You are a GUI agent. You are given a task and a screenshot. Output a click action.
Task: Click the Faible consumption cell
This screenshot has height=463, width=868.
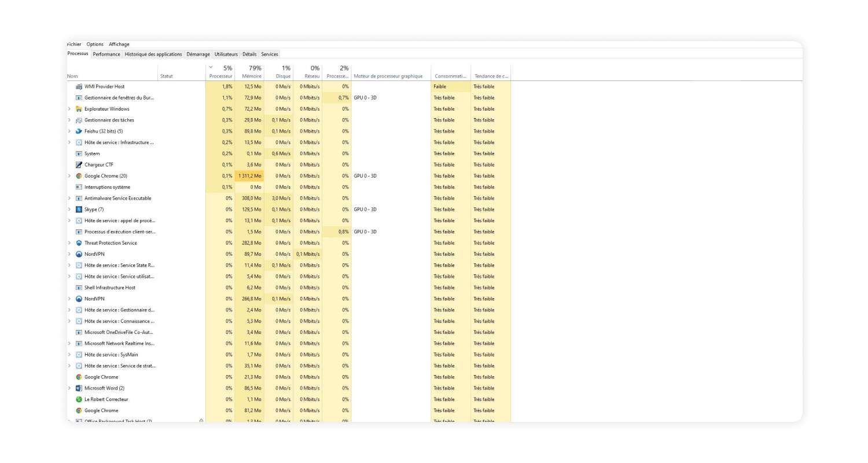pos(451,87)
